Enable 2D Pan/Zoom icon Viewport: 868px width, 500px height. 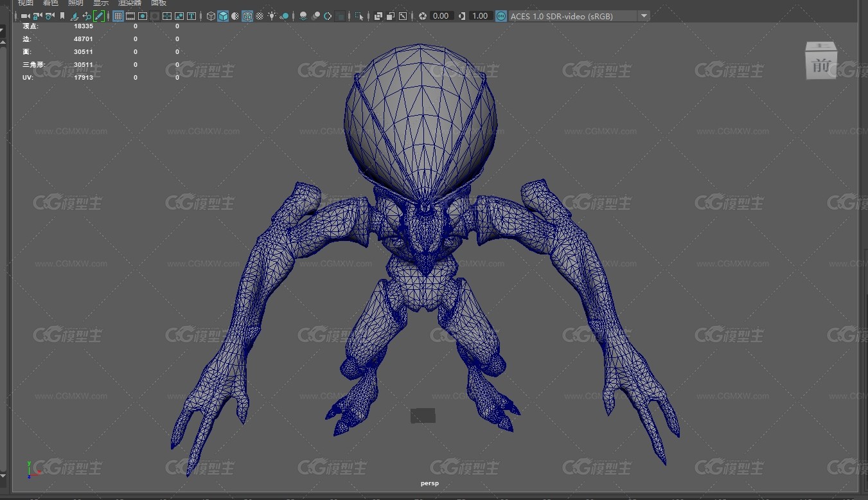[87, 16]
